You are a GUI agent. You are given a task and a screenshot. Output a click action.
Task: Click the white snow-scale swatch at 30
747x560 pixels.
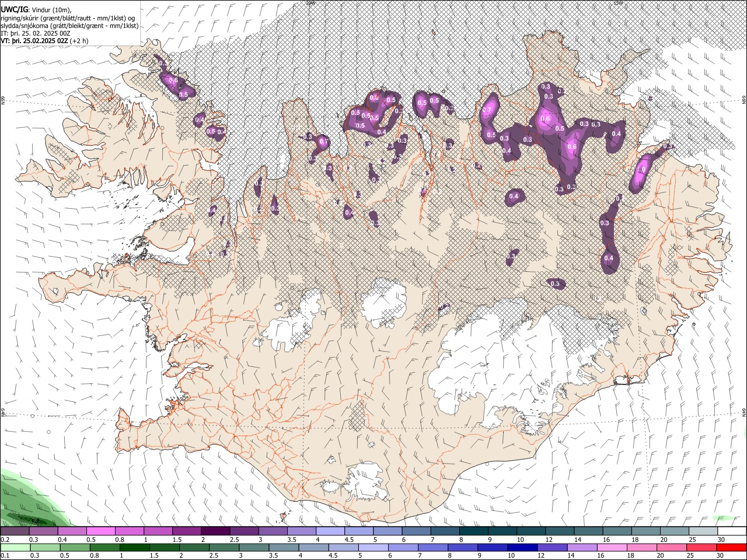coord(731,531)
